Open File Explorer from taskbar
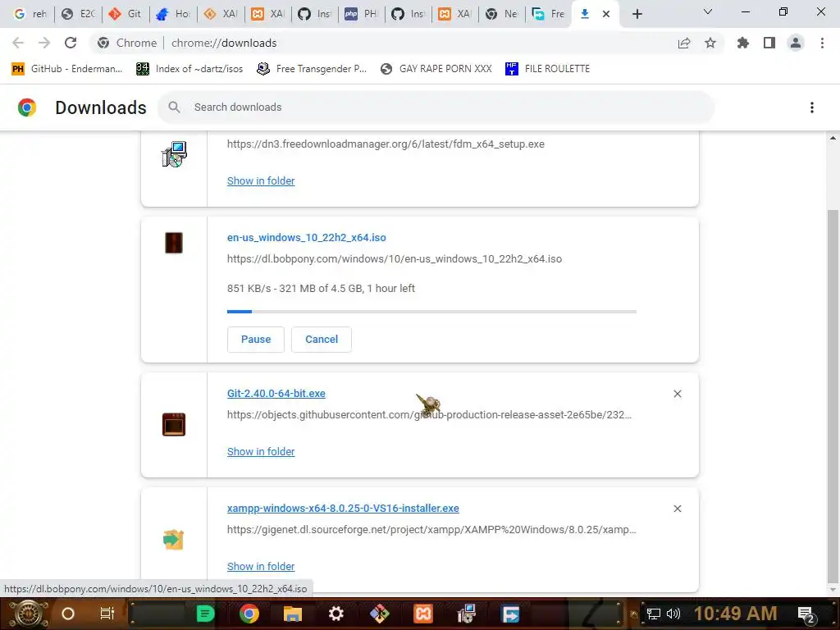This screenshot has width=840, height=630. (293, 614)
